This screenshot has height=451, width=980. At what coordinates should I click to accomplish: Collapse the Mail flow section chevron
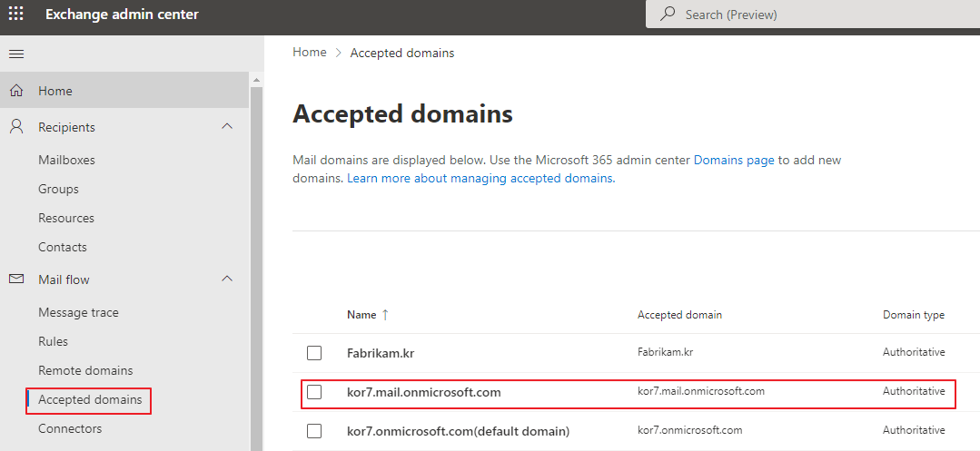pyautogui.click(x=227, y=279)
